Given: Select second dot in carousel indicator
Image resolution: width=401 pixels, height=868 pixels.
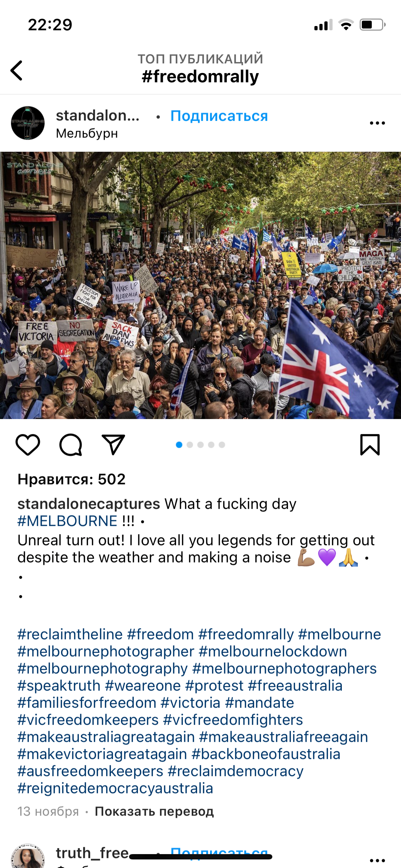Looking at the screenshot, I should [x=190, y=445].
